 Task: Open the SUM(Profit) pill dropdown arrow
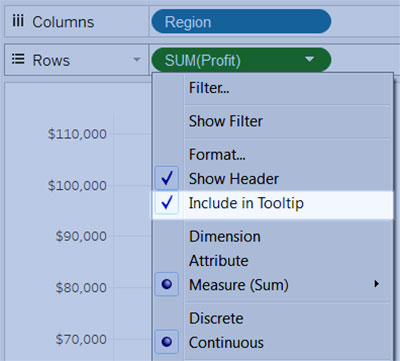tap(310, 59)
